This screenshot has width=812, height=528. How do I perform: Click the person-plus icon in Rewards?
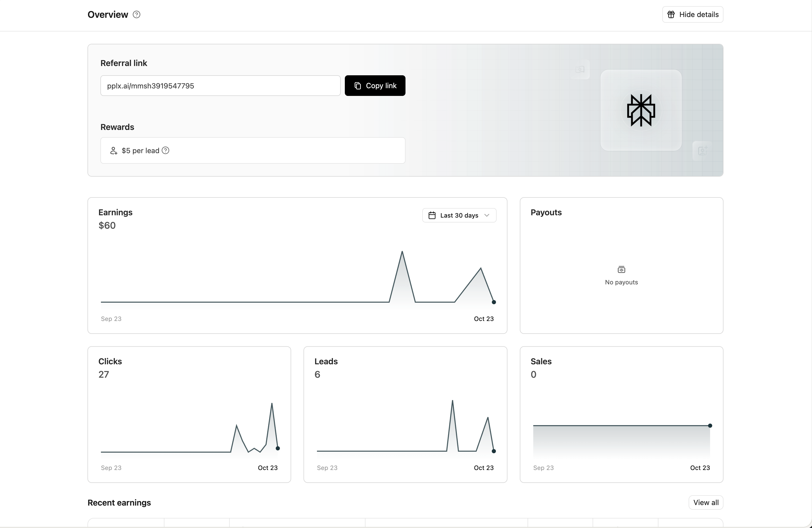(114, 151)
